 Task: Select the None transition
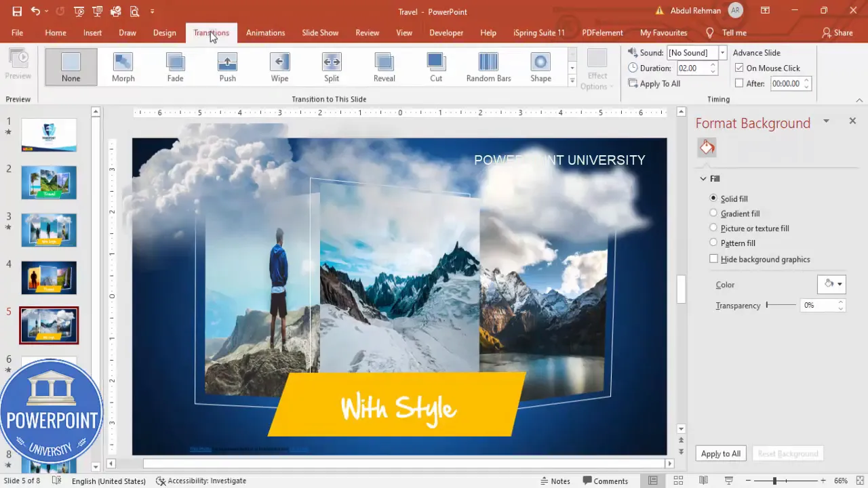point(71,66)
